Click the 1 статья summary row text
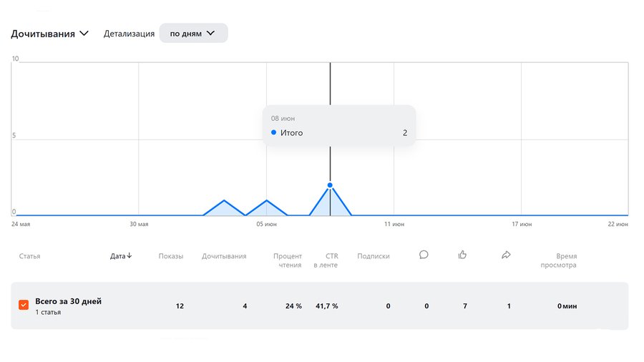 point(48,313)
